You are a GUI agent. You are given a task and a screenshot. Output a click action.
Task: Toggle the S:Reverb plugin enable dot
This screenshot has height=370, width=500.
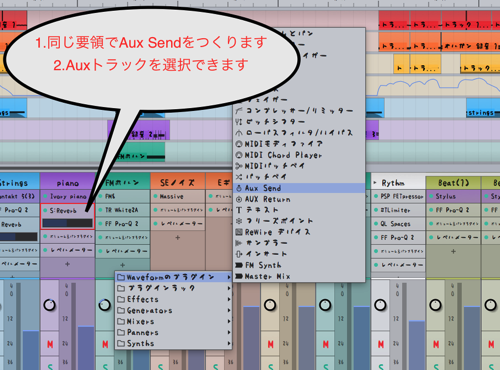tap(45, 211)
